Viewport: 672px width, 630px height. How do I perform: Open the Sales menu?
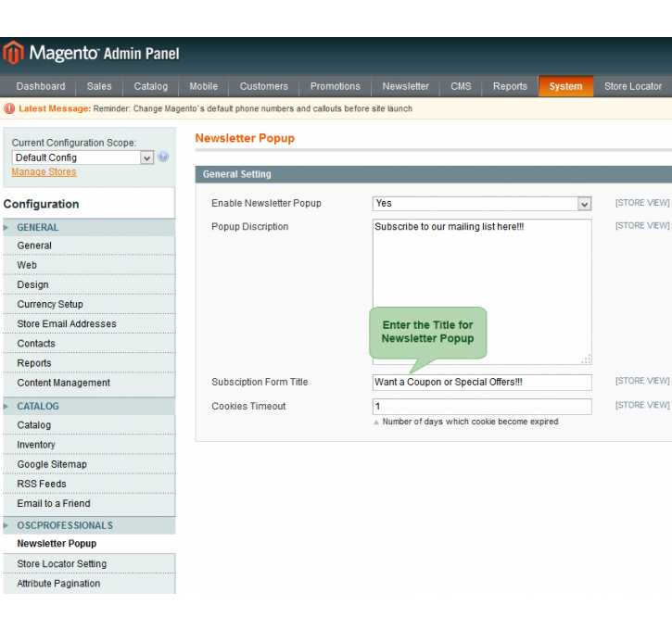(x=99, y=86)
